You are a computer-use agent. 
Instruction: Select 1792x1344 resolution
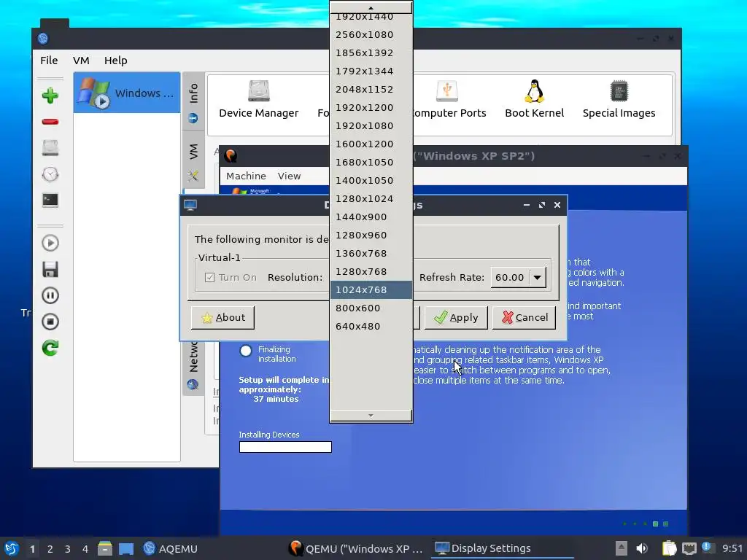tap(371, 71)
